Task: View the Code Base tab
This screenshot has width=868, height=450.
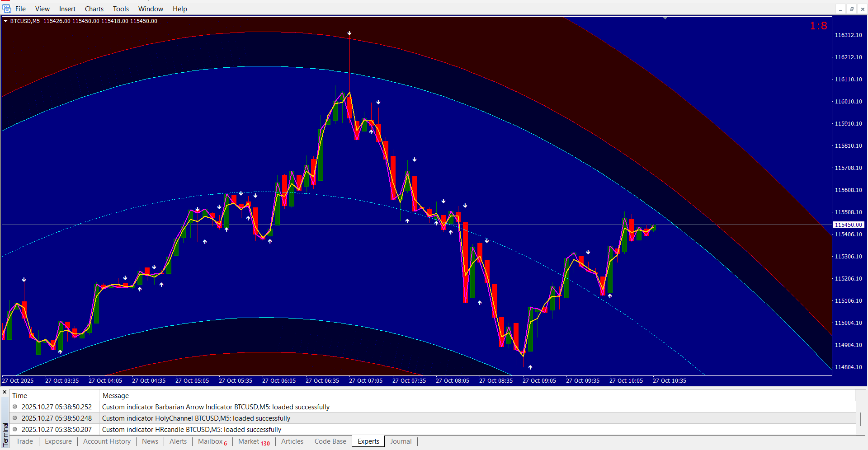Action: tap(330, 441)
